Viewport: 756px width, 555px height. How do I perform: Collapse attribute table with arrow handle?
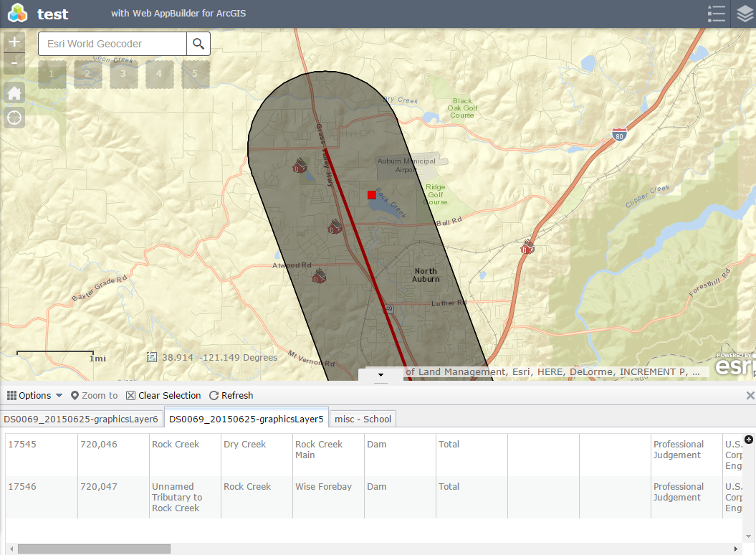pos(381,375)
